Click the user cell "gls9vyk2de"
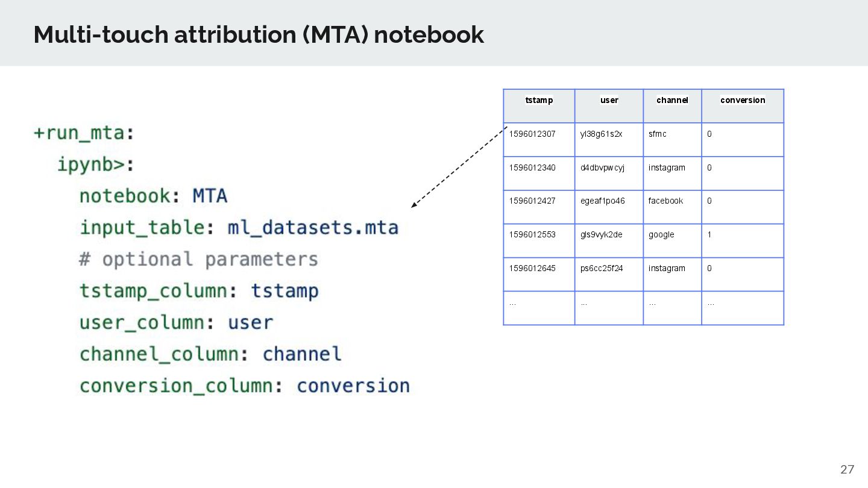This screenshot has height=488, width=868. (x=609, y=241)
